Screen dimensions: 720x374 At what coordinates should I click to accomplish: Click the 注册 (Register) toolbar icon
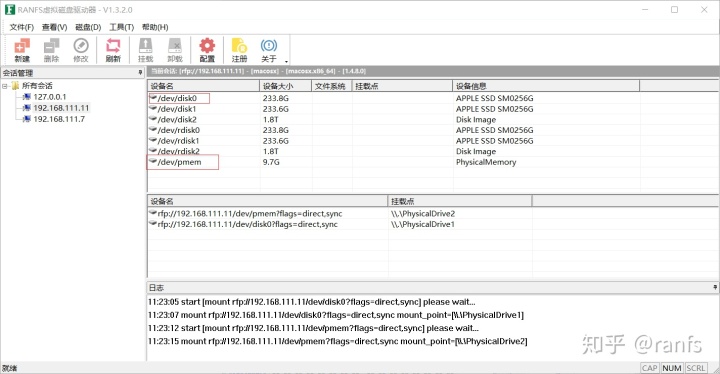[x=239, y=50]
